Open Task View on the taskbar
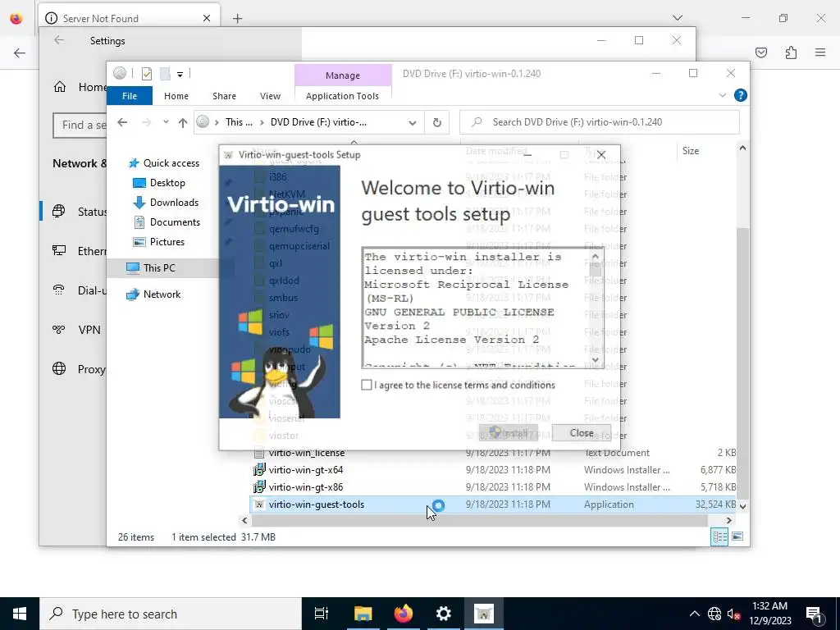Screen dimensions: 840x630 click(x=322, y=614)
